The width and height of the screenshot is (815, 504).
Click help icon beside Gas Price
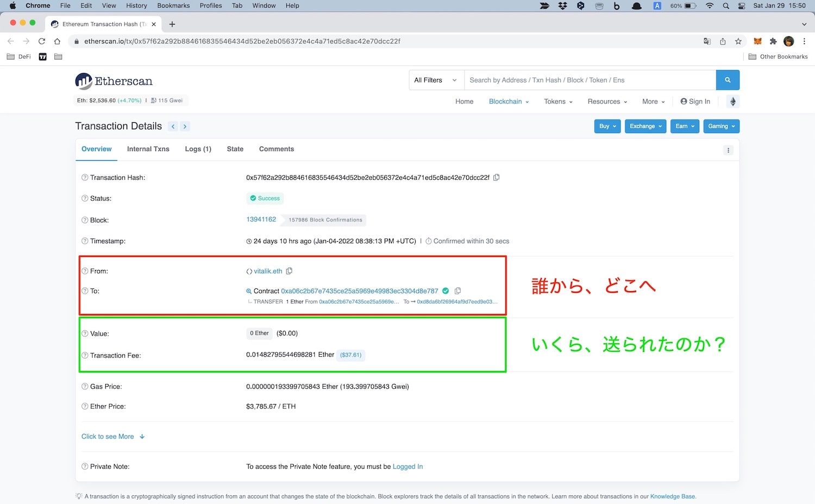click(x=85, y=387)
